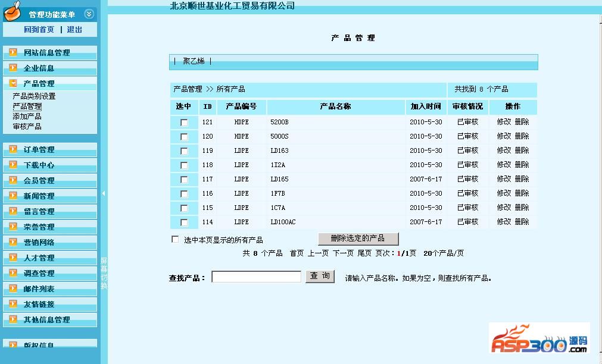Click 修改 for product LD163
Viewport: 602px width, 364px height.
tap(504, 150)
